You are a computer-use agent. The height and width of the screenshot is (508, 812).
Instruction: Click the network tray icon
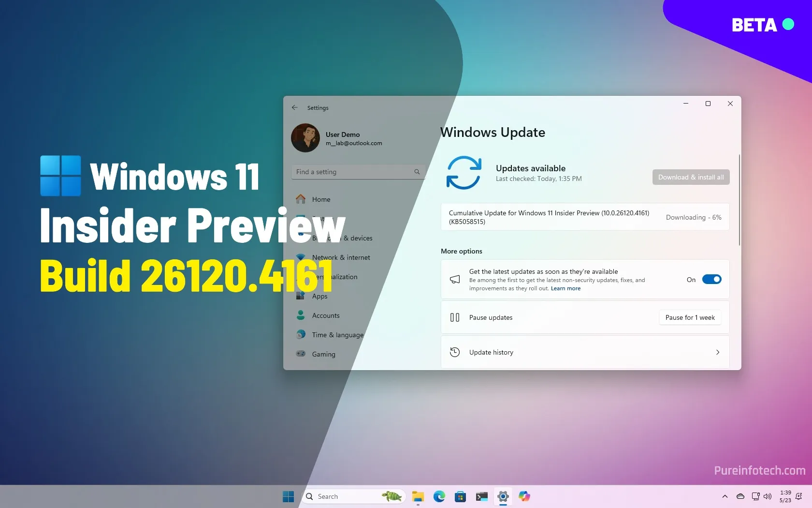pyautogui.click(x=755, y=496)
